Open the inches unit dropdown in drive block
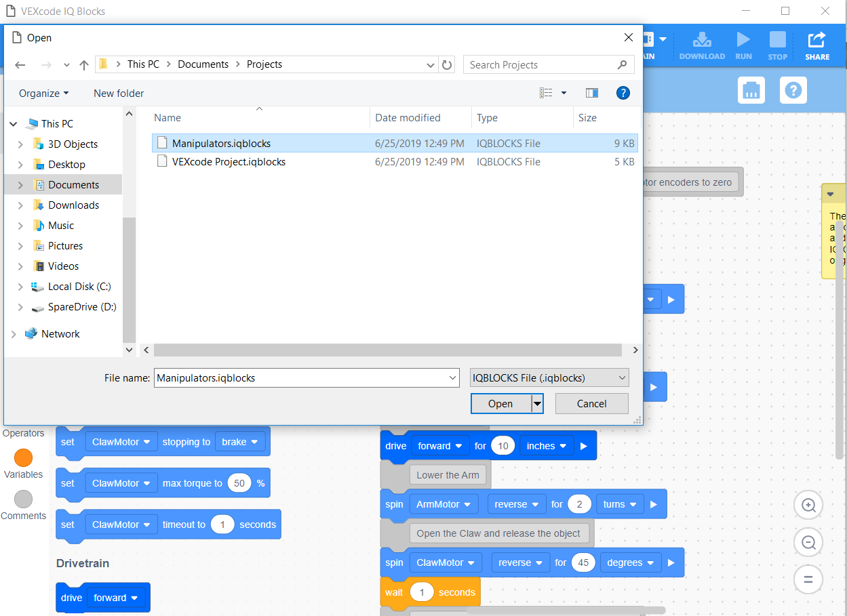This screenshot has width=847, height=616. tap(547, 446)
